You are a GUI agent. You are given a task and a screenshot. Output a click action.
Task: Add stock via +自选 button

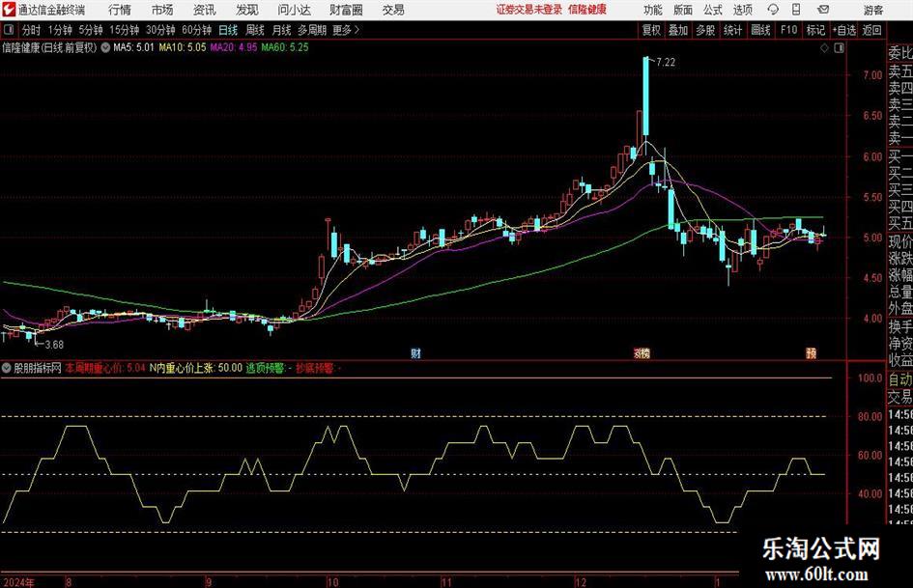(844, 30)
